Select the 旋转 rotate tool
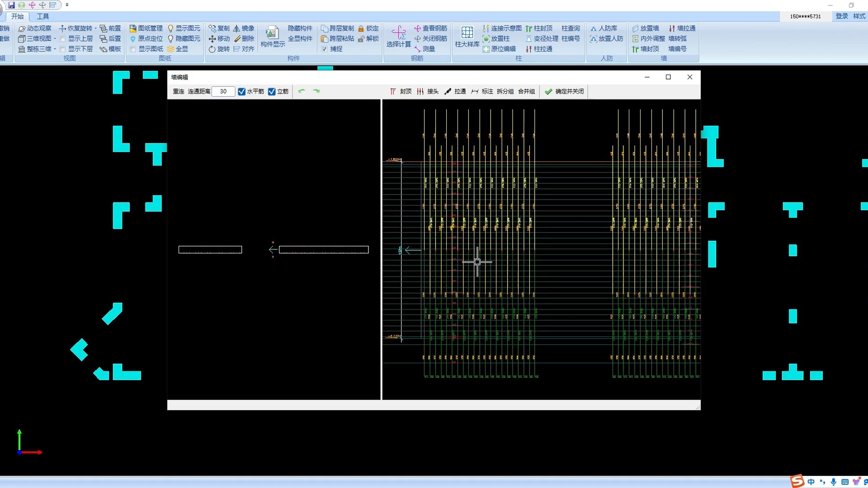868x488 pixels. point(219,49)
